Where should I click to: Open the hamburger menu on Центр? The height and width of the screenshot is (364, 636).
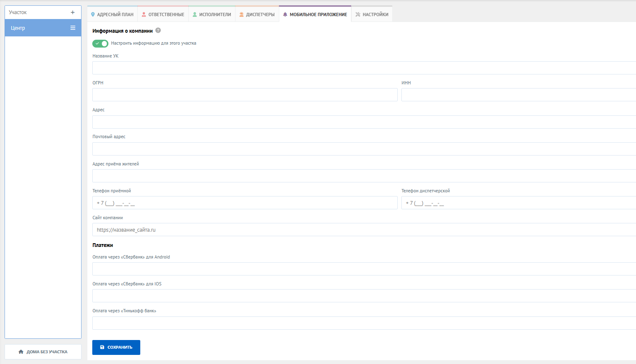(x=73, y=28)
